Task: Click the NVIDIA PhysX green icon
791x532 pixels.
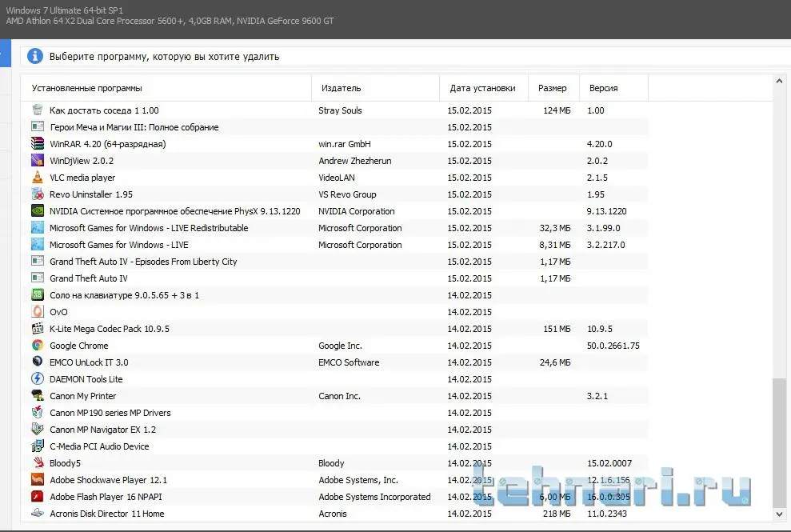Action: click(x=38, y=210)
